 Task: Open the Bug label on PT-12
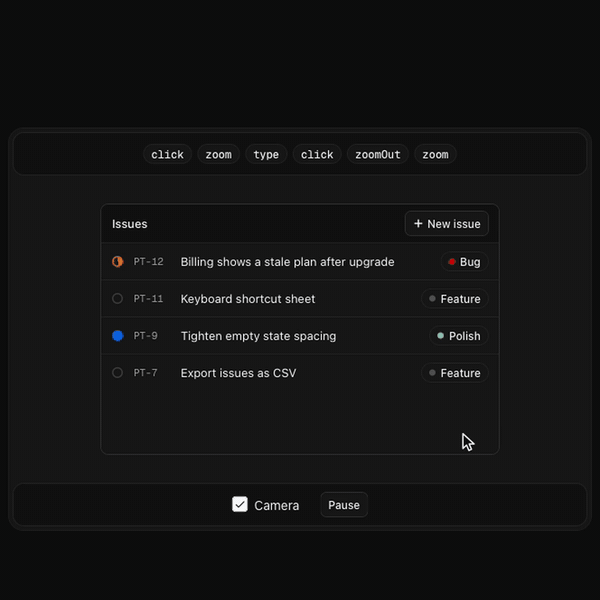pyautogui.click(x=465, y=262)
